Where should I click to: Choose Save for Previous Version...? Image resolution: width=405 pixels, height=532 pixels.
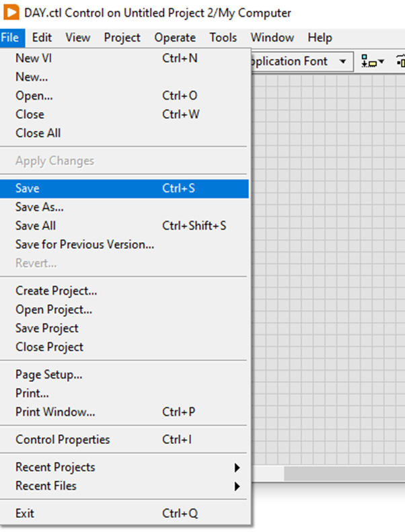(85, 245)
